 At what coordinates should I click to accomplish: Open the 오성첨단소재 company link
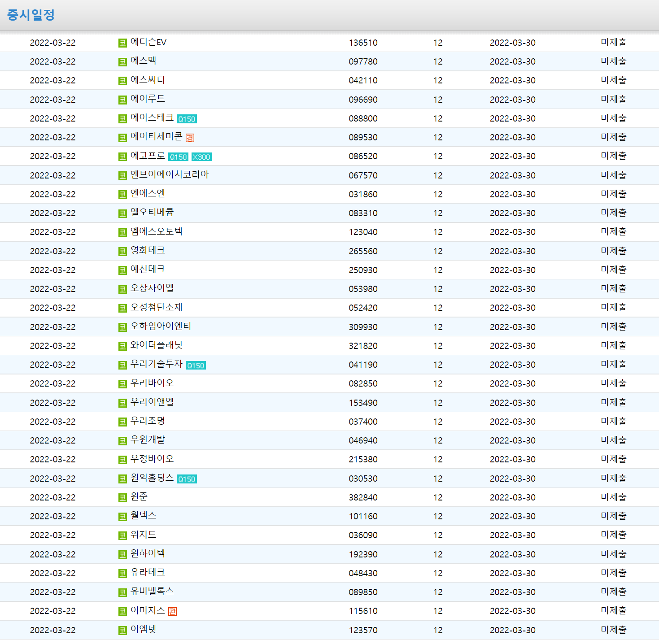point(156,307)
